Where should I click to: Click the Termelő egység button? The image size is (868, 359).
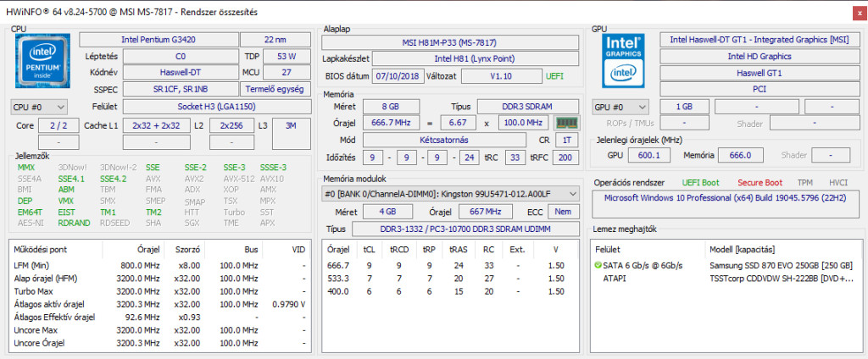275,90
